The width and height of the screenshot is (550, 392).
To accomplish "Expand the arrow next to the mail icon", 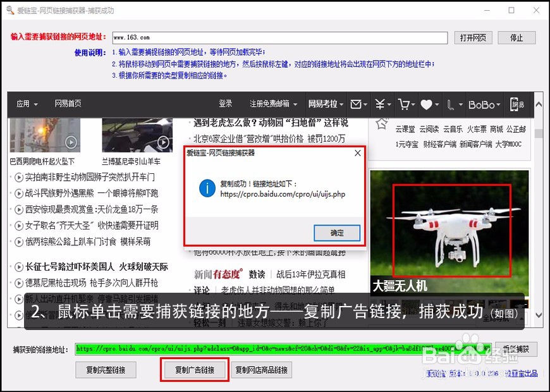I will [x=365, y=104].
